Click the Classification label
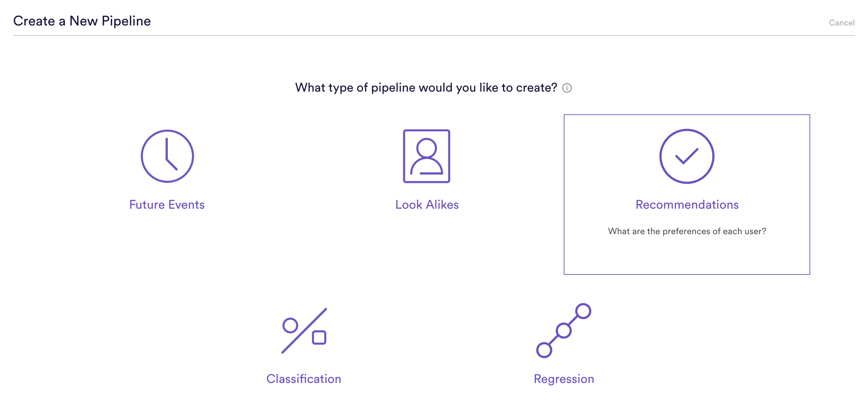Screen dimensions: 868x405 (304, 379)
